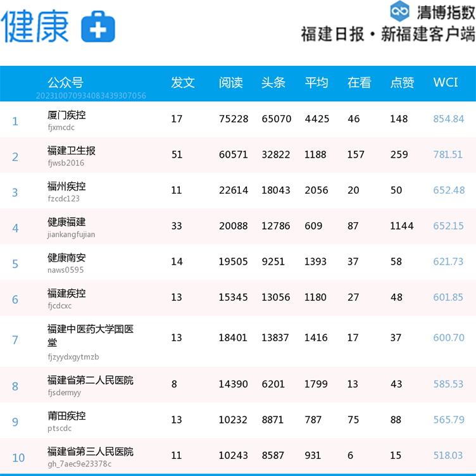The height and width of the screenshot is (476, 476).
Task: Click WCI value 781.51
Action: pos(448,154)
